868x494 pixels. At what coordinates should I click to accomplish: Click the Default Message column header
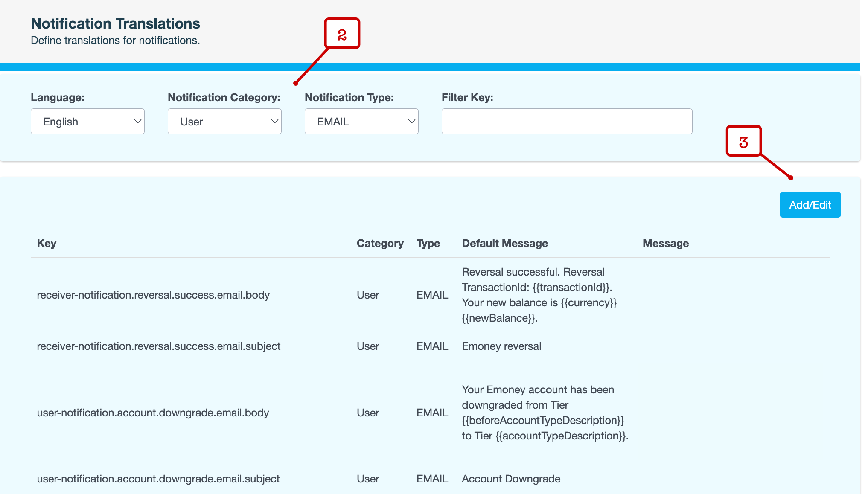(505, 244)
